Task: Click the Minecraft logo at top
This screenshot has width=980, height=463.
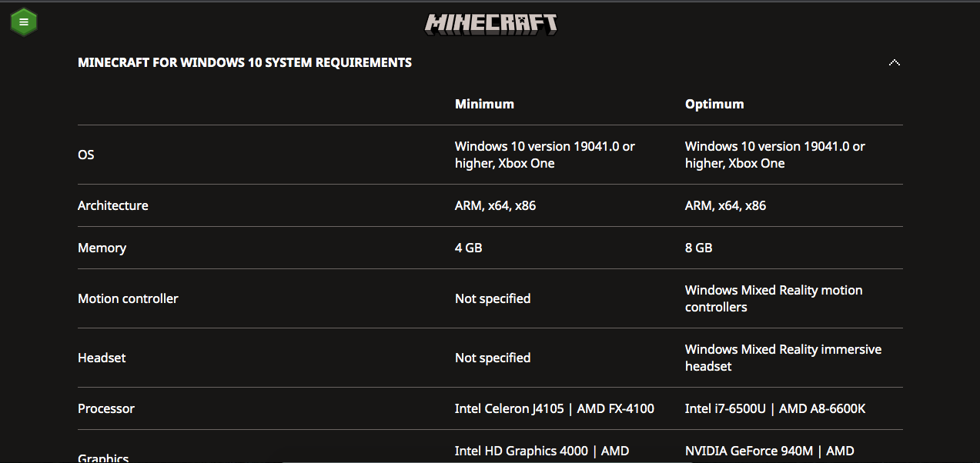Action: coord(491,24)
